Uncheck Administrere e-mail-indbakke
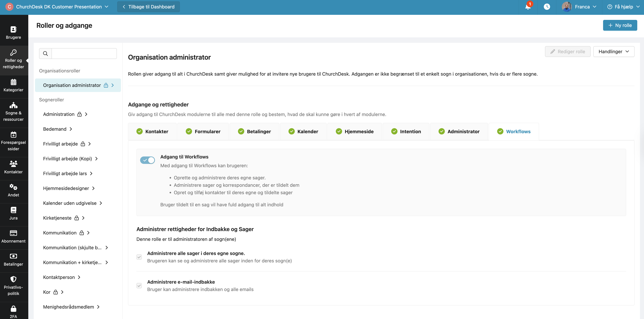 tap(139, 285)
